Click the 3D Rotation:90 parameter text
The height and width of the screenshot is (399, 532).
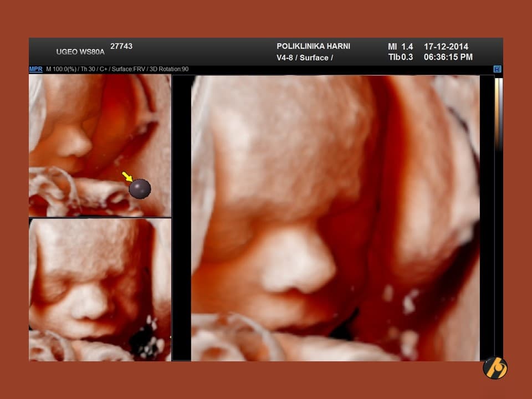click(170, 69)
